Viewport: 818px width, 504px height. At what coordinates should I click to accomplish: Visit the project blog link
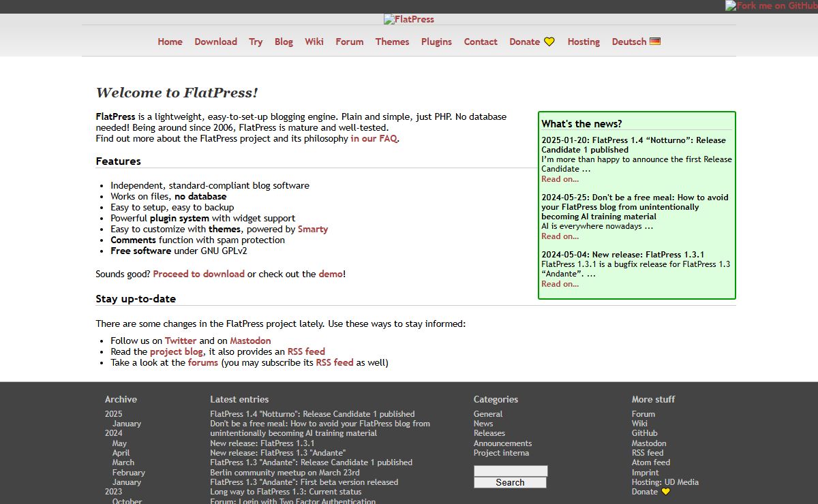tap(177, 351)
